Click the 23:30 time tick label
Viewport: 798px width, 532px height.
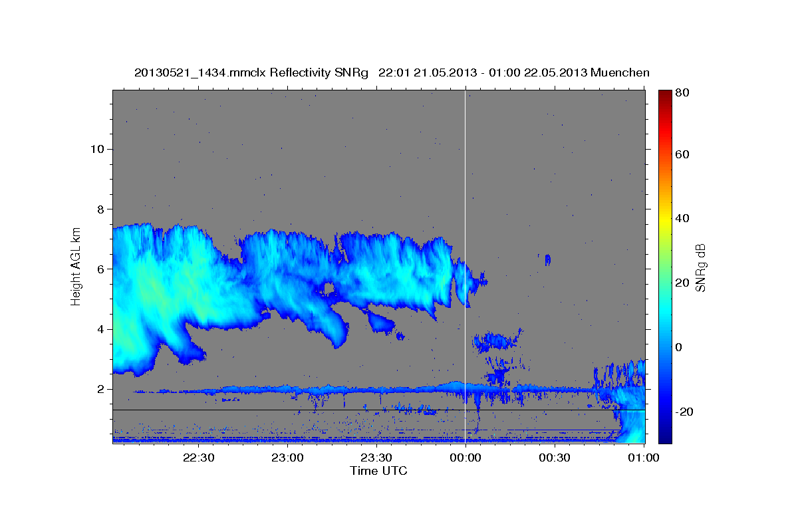pos(376,458)
